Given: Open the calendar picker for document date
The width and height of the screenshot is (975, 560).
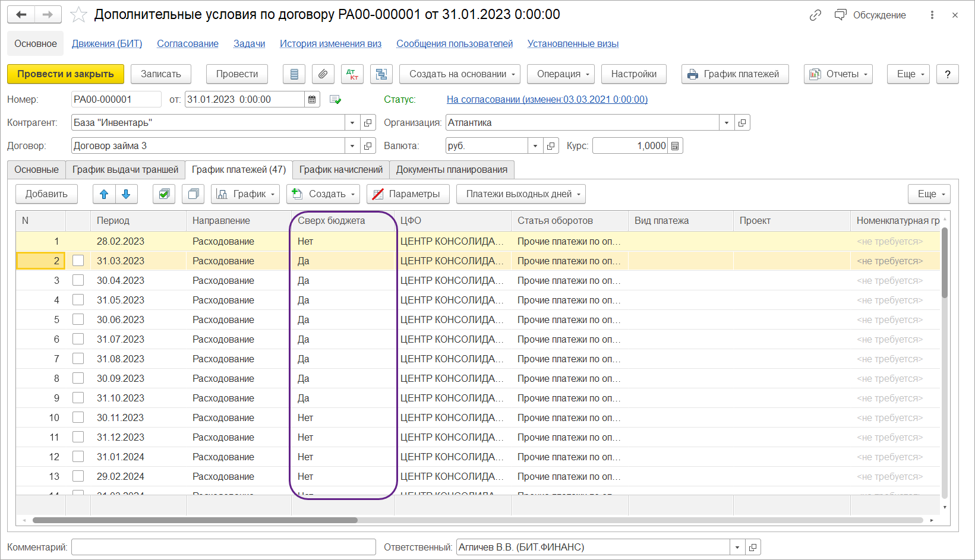Looking at the screenshot, I should point(312,100).
